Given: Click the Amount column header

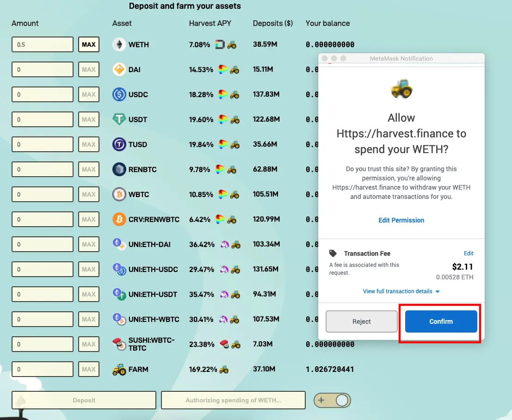Looking at the screenshot, I should pos(25,23).
